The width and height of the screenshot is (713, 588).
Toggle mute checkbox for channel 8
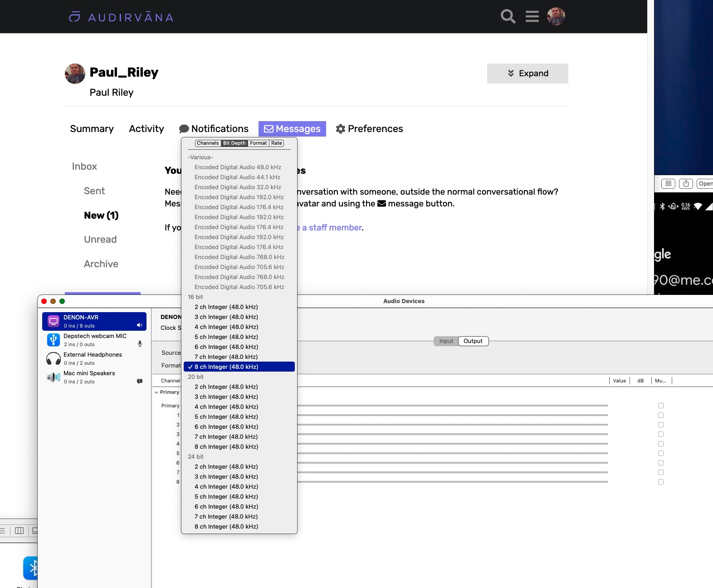tap(661, 482)
